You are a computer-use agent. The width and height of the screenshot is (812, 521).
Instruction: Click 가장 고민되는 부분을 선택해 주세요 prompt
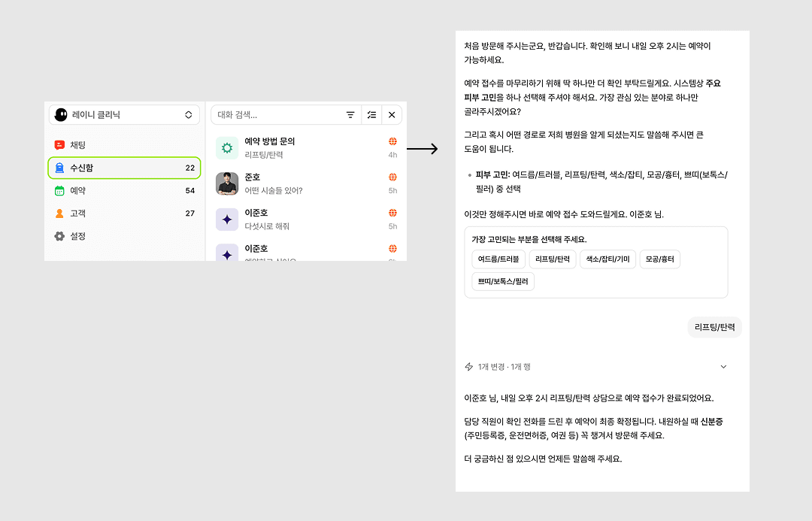[529, 239]
